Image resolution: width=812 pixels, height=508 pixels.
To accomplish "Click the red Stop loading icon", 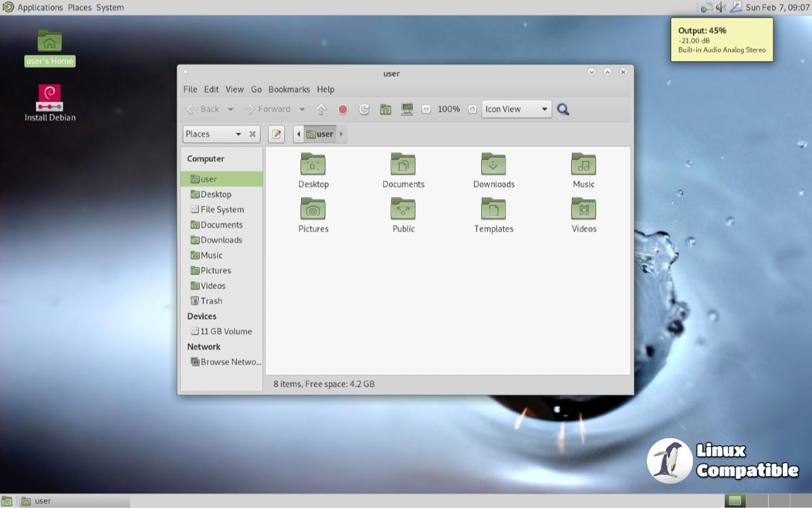I will [x=343, y=109].
